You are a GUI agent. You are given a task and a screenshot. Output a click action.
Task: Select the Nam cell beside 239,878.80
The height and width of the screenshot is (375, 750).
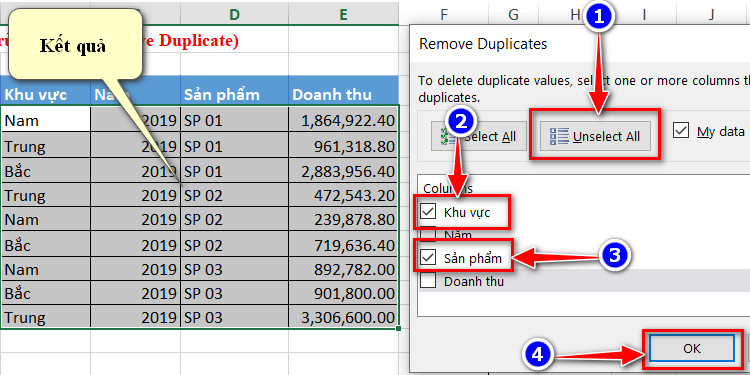coord(45,220)
